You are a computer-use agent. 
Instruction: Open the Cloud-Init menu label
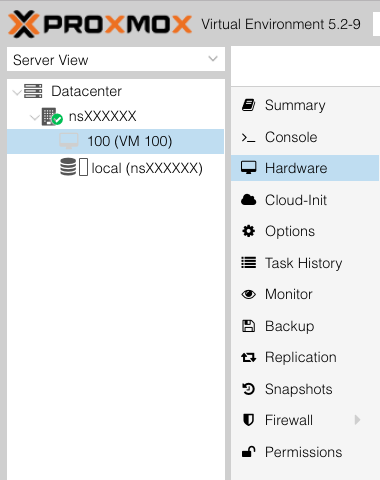tap(296, 200)
